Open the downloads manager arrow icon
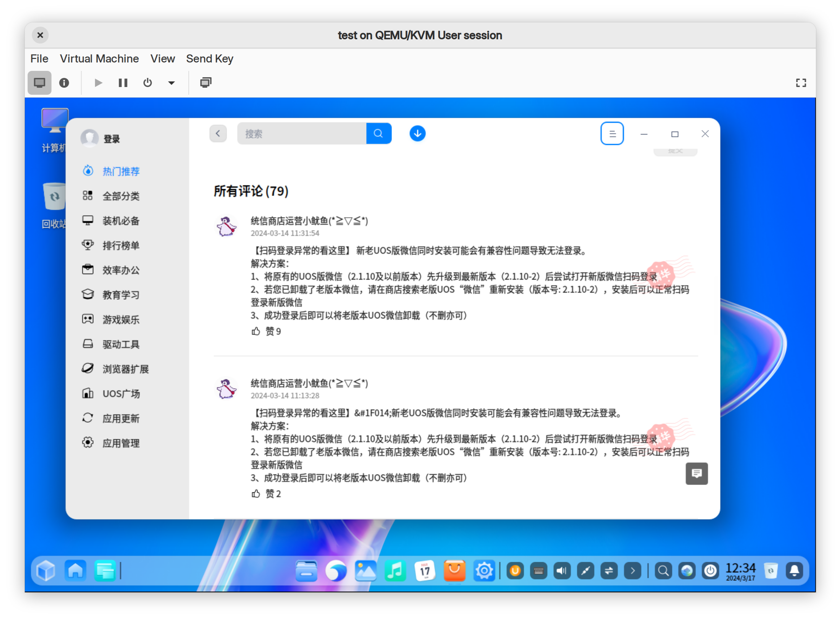The width and height of the screenshot is (840, 619). [x=418, y=133]
